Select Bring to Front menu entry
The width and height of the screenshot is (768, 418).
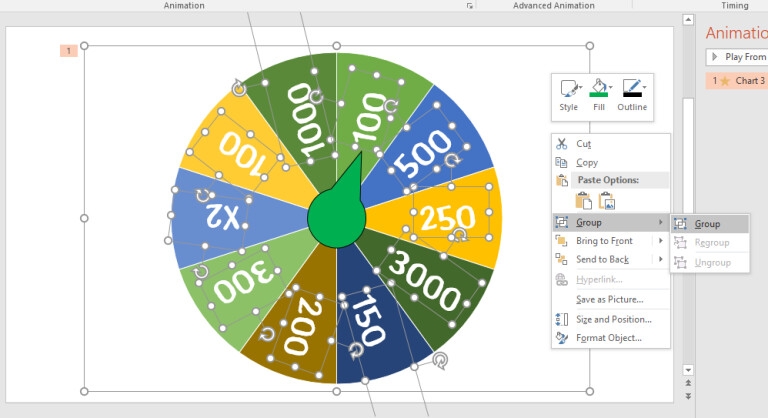(x=603, y=241)
